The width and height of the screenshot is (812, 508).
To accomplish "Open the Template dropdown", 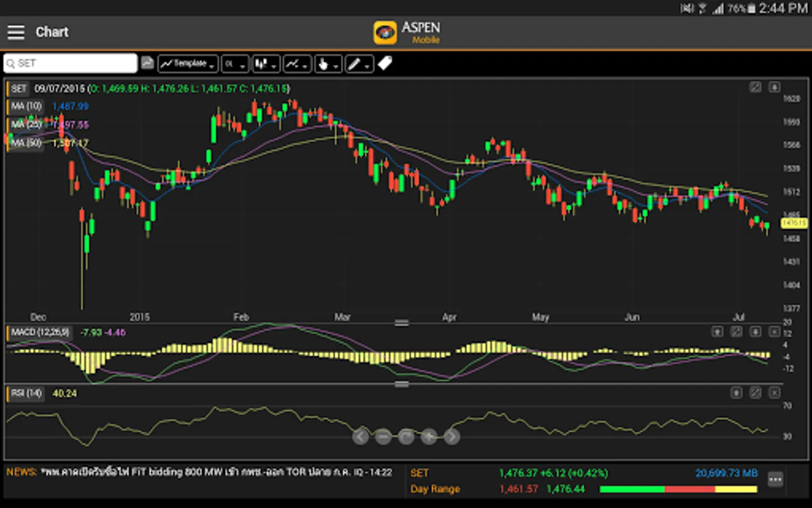I will pyautogui.click(x=188, y=64).
